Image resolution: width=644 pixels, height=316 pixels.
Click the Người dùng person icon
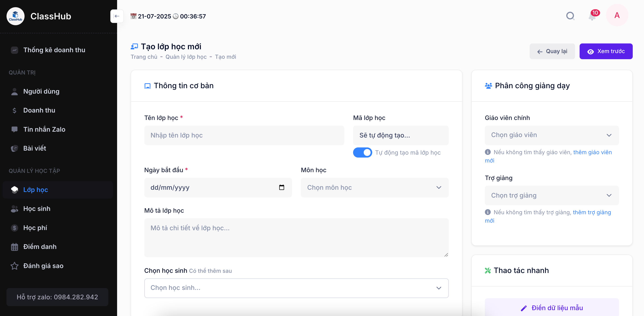pos(14,91)
